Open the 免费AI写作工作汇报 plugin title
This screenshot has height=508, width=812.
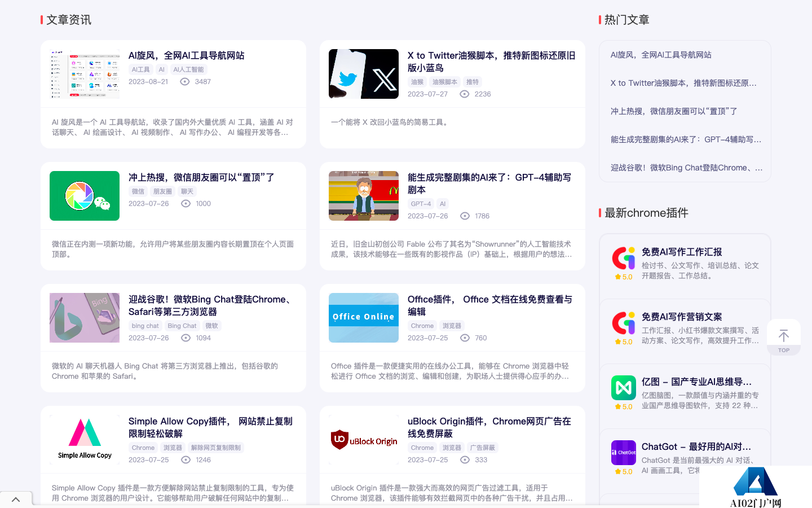[682, 252]
